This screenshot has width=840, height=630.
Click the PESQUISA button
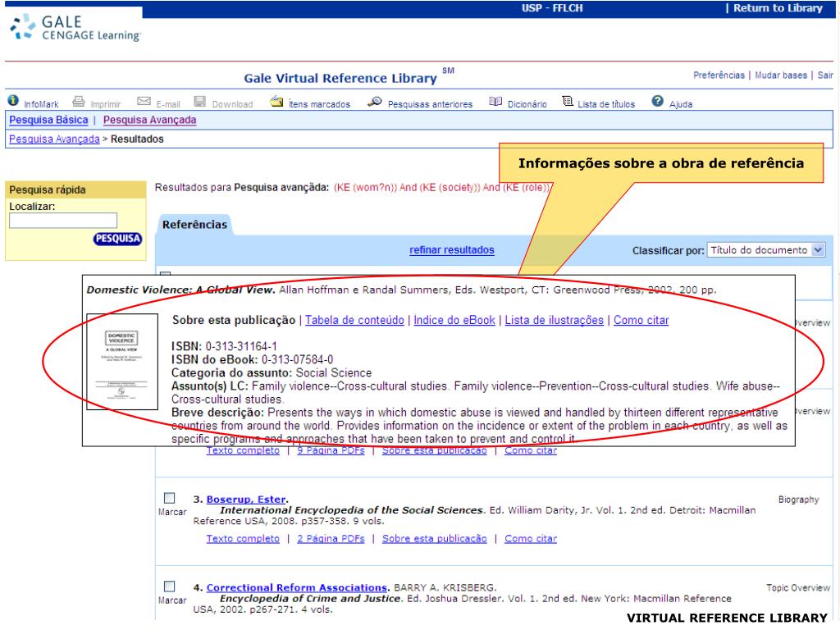117,239
